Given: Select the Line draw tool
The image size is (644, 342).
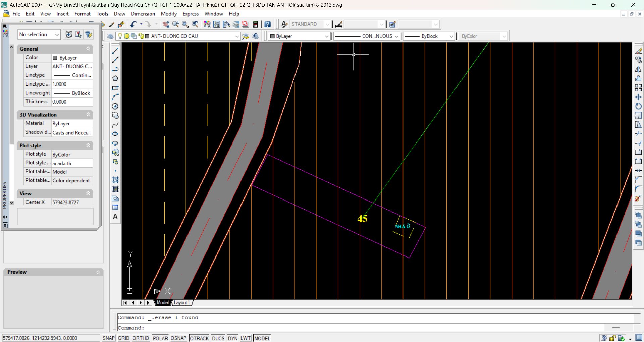Looking at the screenshot, I should 115,51.
